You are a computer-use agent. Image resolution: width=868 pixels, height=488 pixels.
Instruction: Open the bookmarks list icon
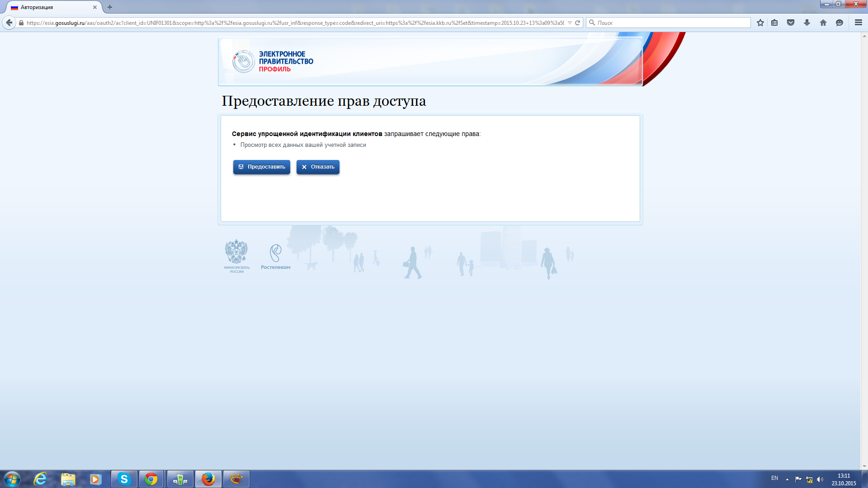tap(774, 23)
